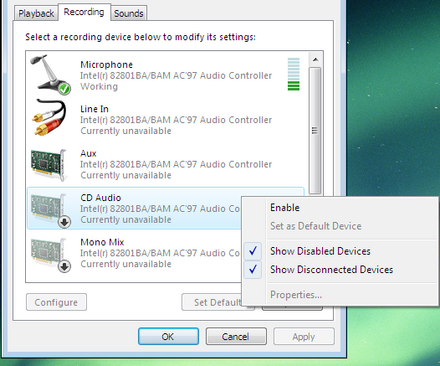The width and height of the screenshot is (440, 366).
Task: Toggle Show Disabled Devices check mark
Action: pyautogui.click(x=253, y=251)
